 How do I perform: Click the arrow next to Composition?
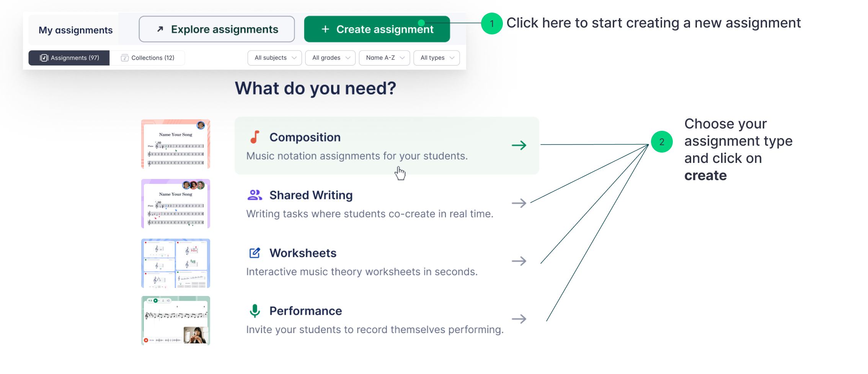click(519, 145)
